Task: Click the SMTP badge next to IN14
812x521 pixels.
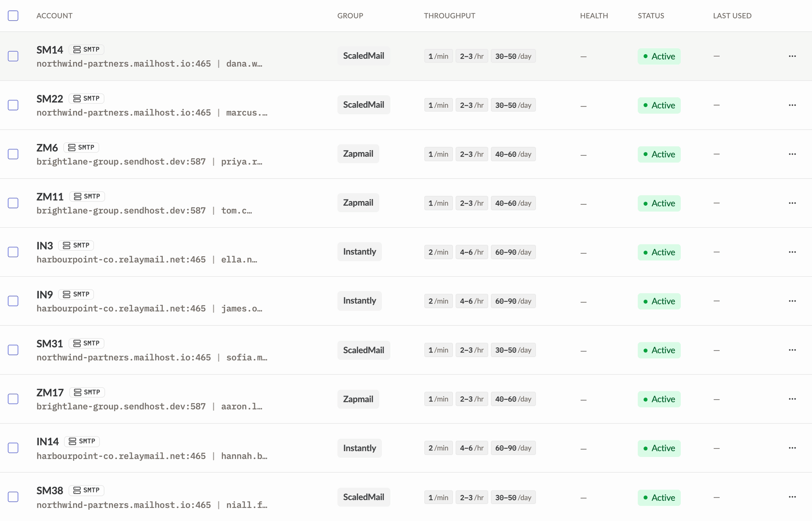Action: pos(82,441)
